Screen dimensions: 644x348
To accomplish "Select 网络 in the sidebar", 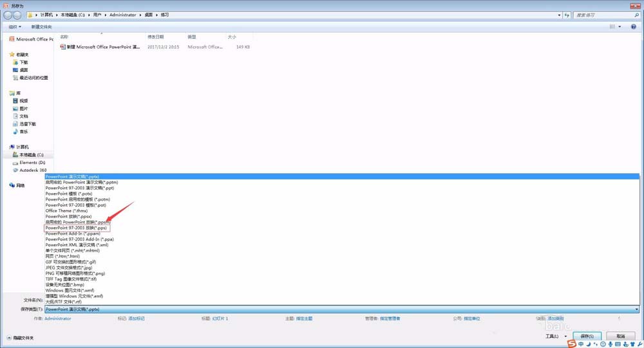I will [17, 185].
